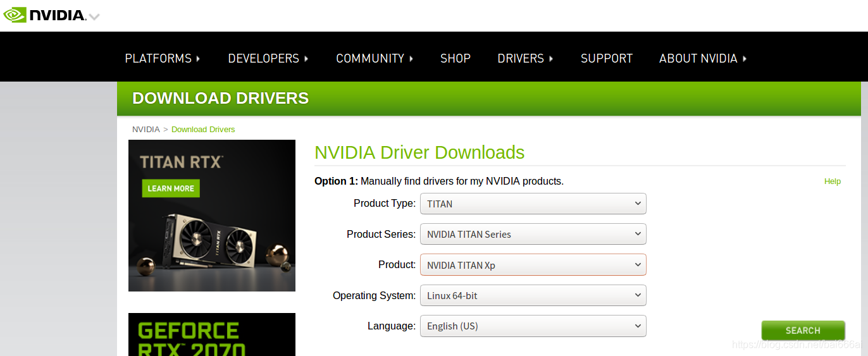Click the DOWNLOAD DRIVERS banner title
This screenshot has height=356, width=868.
click(x=221, y=98)
